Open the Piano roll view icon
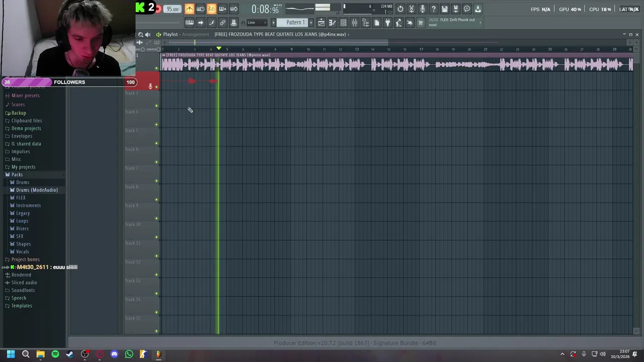 (332, 23)
